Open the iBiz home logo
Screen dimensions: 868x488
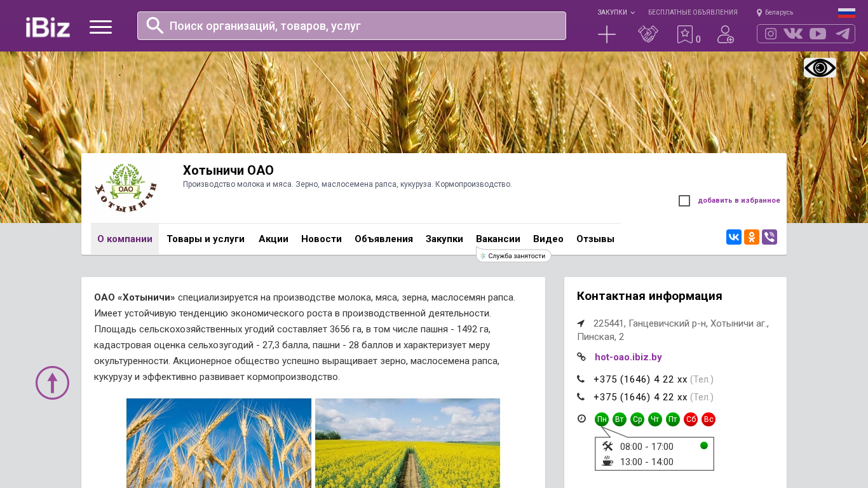point(48,27)
